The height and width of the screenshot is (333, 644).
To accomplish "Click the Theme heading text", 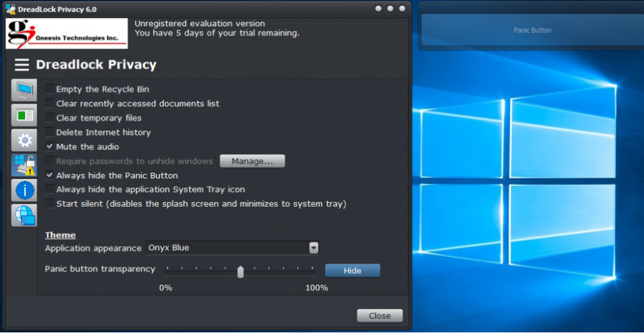I will pos(61,235).
